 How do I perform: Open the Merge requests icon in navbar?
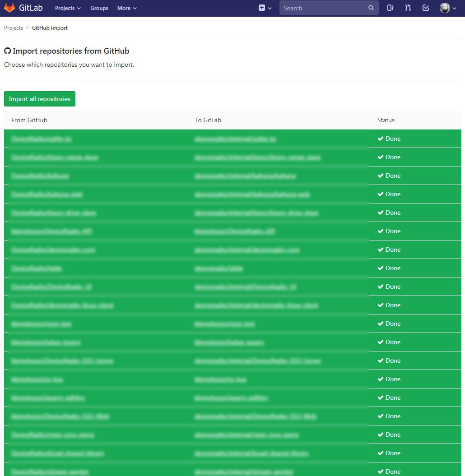[408, 8]
